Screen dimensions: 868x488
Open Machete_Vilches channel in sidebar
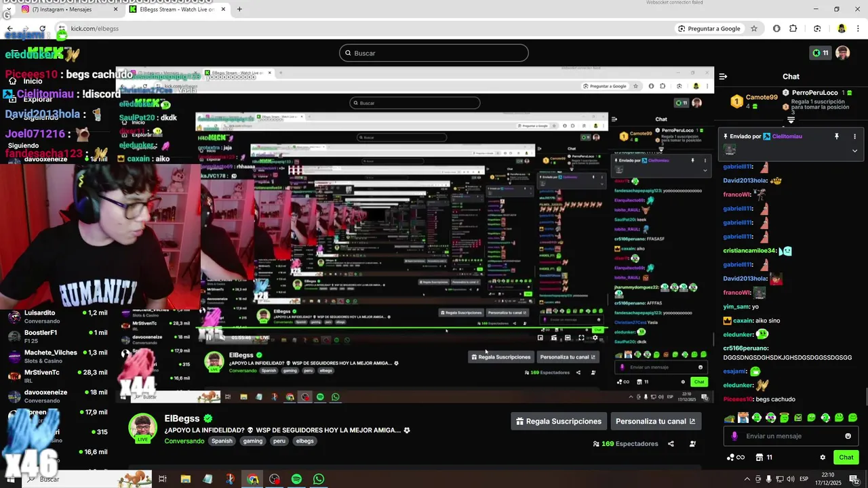tap(58, 356)
